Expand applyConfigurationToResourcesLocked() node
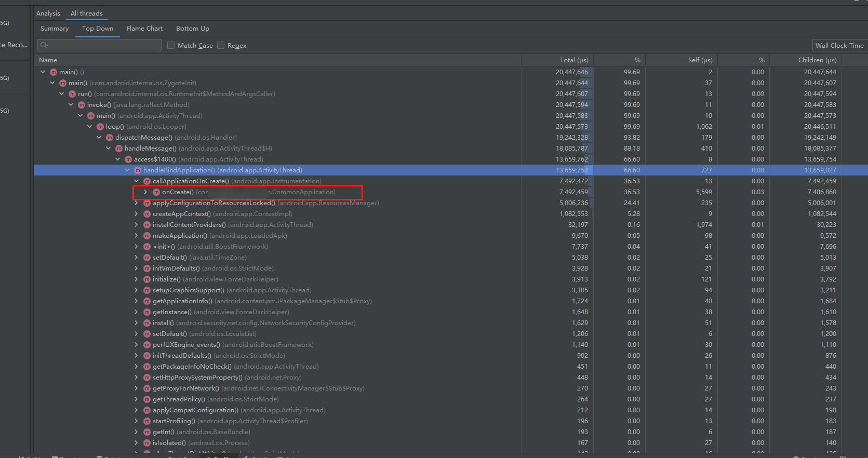 137,203
